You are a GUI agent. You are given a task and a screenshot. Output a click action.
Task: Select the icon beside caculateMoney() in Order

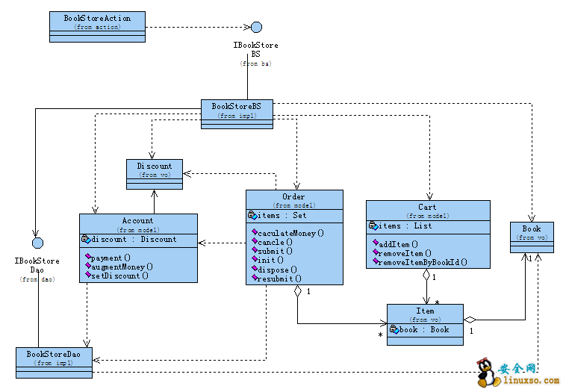[254, 233]
